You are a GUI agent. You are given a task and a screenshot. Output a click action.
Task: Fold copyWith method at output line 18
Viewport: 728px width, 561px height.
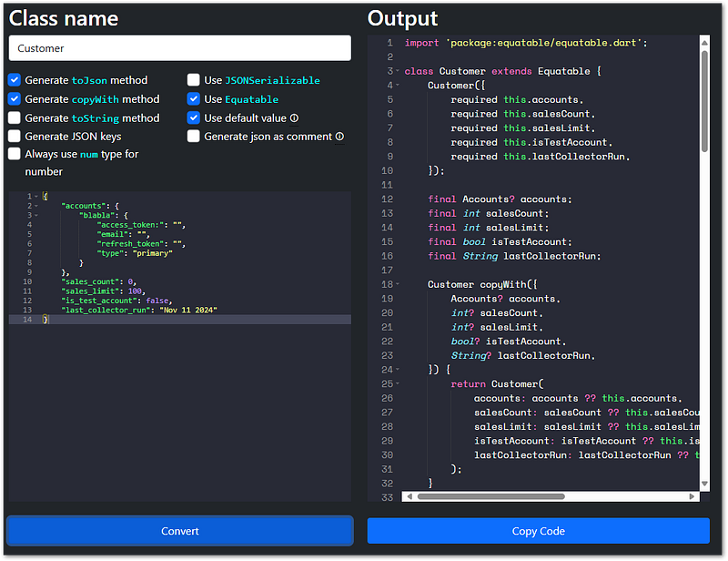398,284
